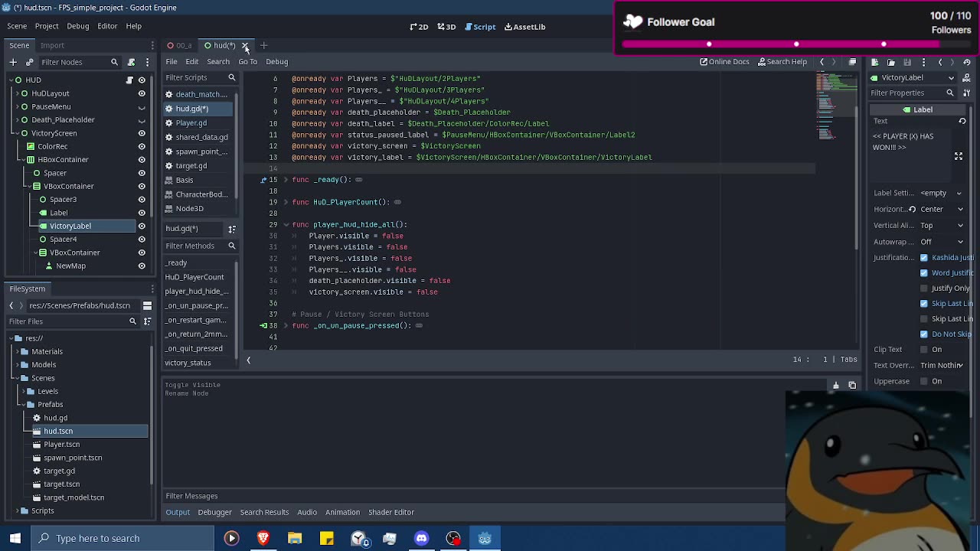The width and height of the screenshot is (980, 551).
Task: Open Vertical Alignment Top dropdown
Action: pyautogui.click(x=942, y=226)
